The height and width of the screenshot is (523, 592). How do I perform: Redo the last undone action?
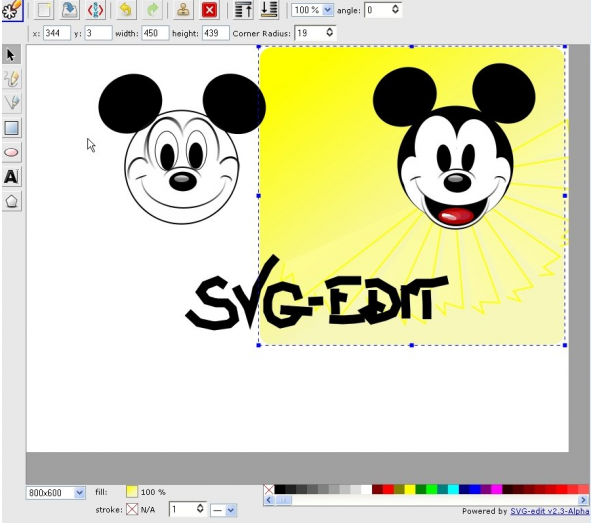pos(152,10)
